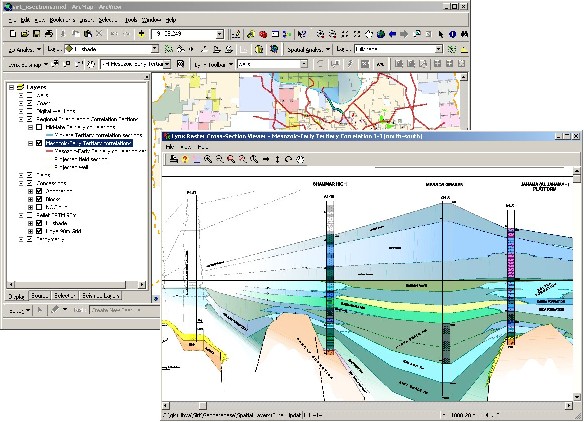
Task: Check the unchecked layer below Blocks
Action: coord(39,207)
